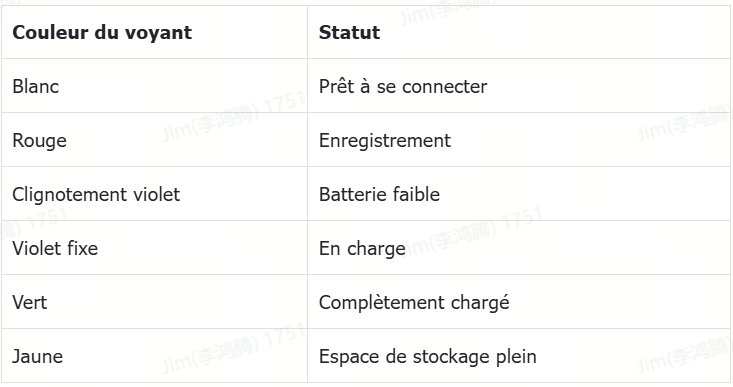Select the 'Blanc' cell
The width and height of the screenshot is (733, 387).
coord(154,86)
